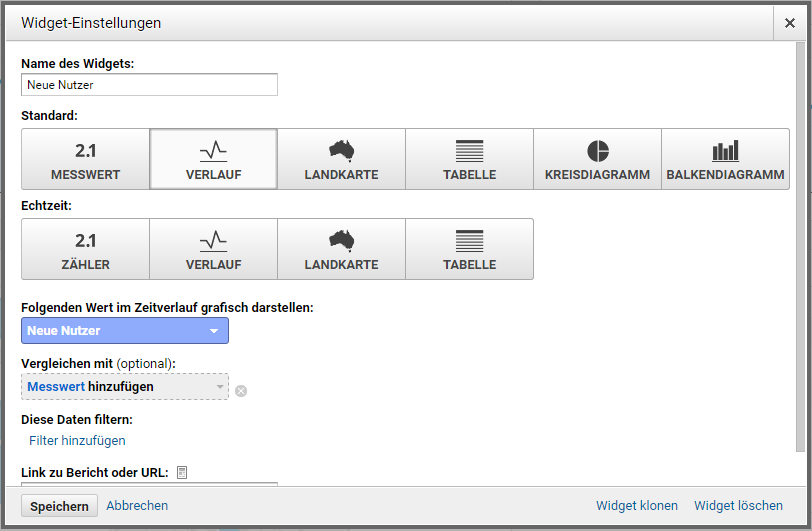Cancel with the Abbrechen link
The width and height of the screenshot is (812, 531).
pos(137,506)
